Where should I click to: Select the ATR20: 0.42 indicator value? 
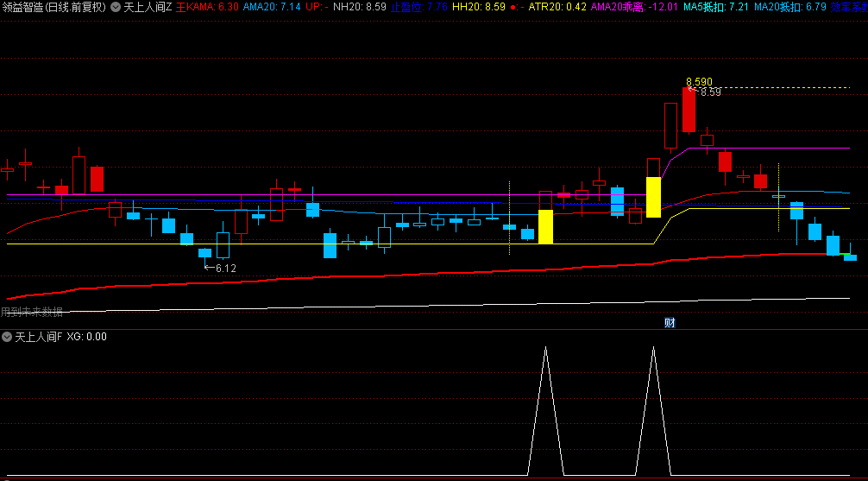(x=558, y=8)
